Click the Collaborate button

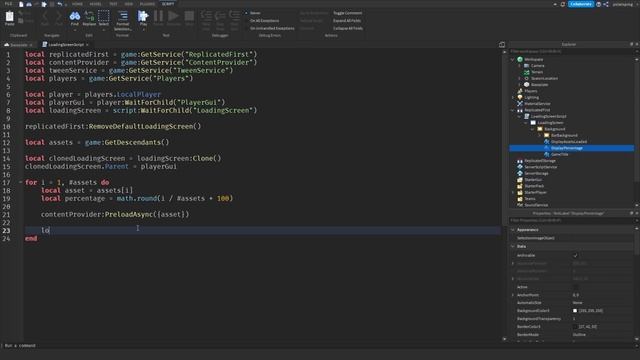coord(581,4)
